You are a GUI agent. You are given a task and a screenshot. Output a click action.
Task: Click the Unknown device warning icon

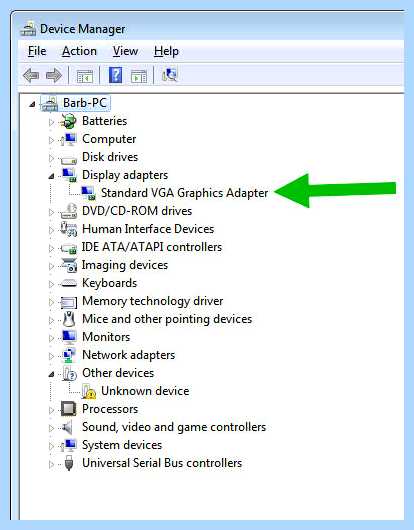click(89, 391)
